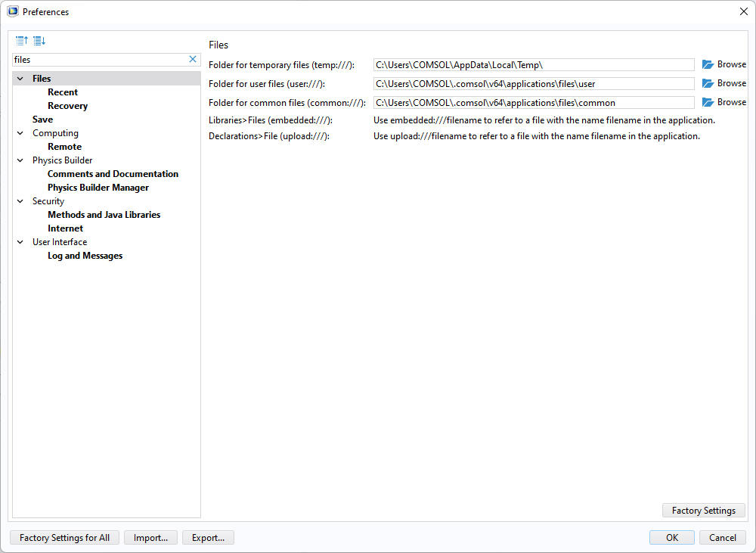Collapse the Security tree node

20,201
